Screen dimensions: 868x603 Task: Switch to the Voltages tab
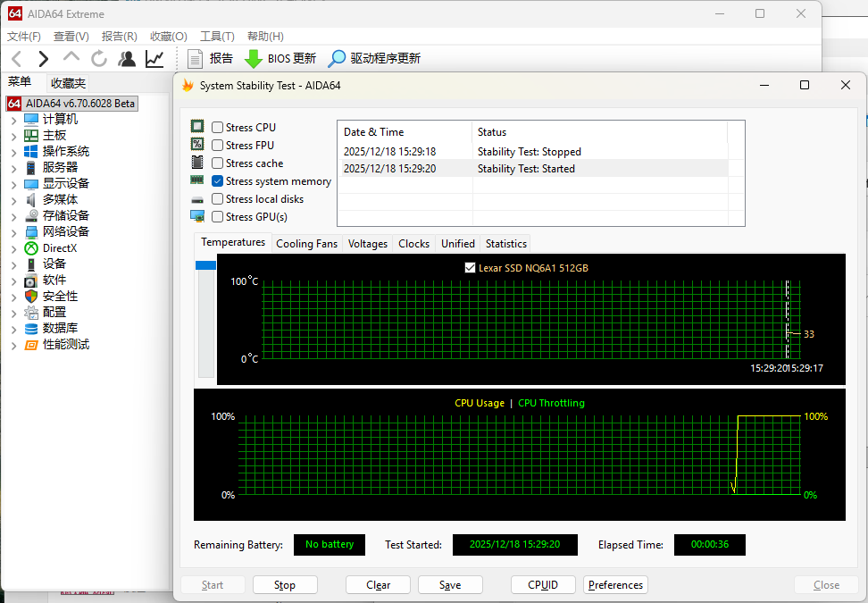(x=368, y=244)
